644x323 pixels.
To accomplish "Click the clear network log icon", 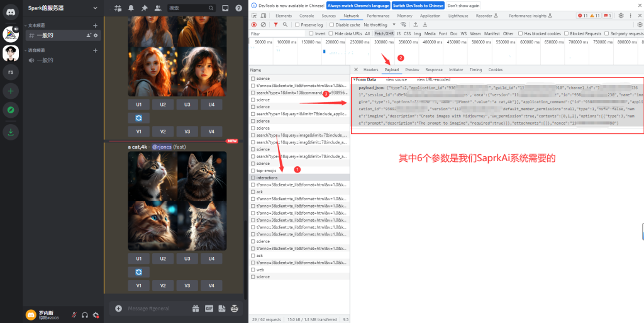I will [264, 25].
